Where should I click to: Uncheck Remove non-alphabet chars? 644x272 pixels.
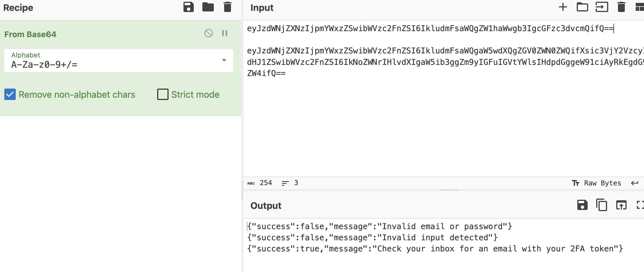point(10,94)
